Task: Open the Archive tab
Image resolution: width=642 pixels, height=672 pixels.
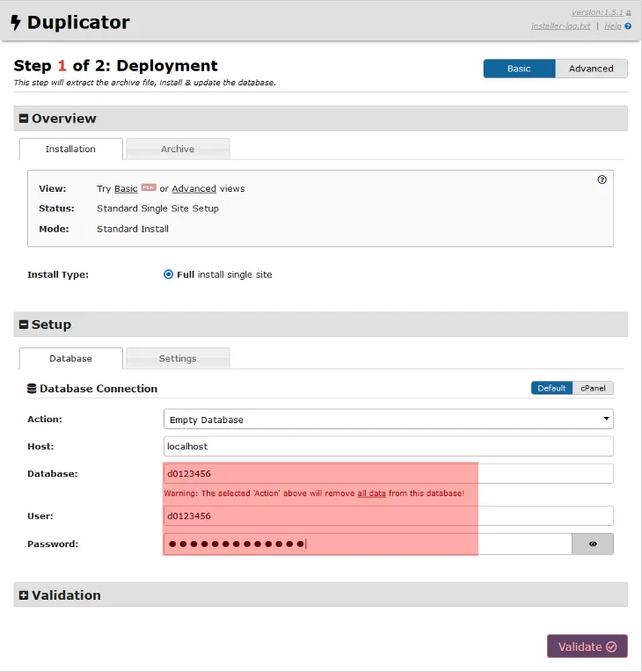Action: pyautogui.click(x=178, y=149)
